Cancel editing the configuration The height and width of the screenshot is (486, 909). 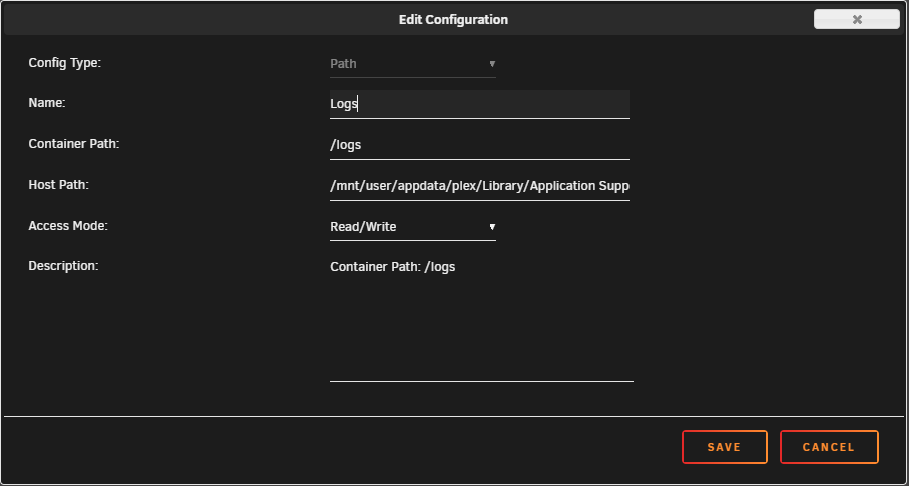click(829, 447)
